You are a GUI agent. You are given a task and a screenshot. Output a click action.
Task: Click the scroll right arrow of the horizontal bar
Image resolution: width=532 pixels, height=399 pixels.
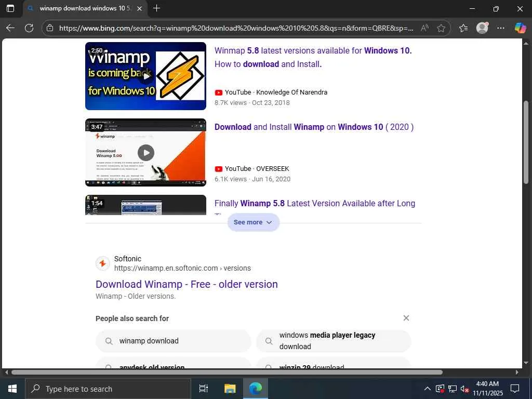[517, 372]
